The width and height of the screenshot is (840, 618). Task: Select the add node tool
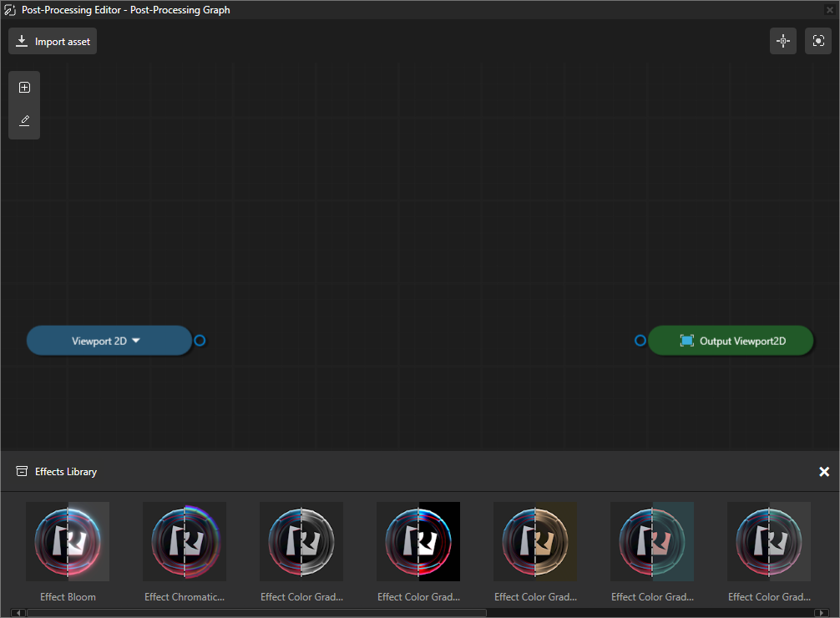click(x=24, y=87)
